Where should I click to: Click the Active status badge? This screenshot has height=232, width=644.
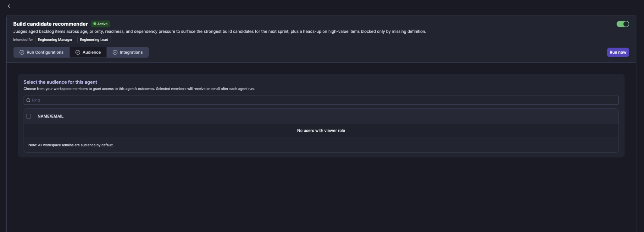point(100,24)
